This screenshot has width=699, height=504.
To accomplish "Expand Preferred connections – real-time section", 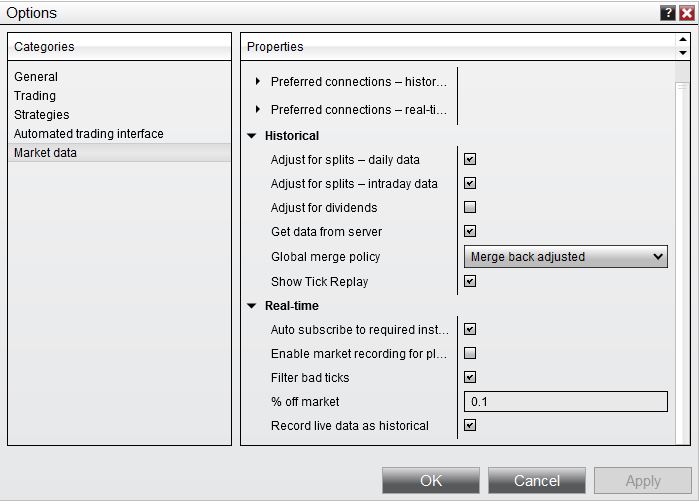I will coord(258,110).
